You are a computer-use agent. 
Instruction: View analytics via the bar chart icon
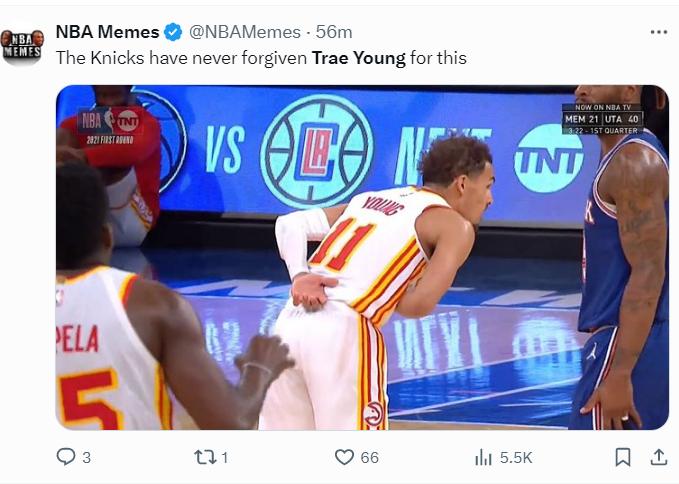(x=484, y=457)
